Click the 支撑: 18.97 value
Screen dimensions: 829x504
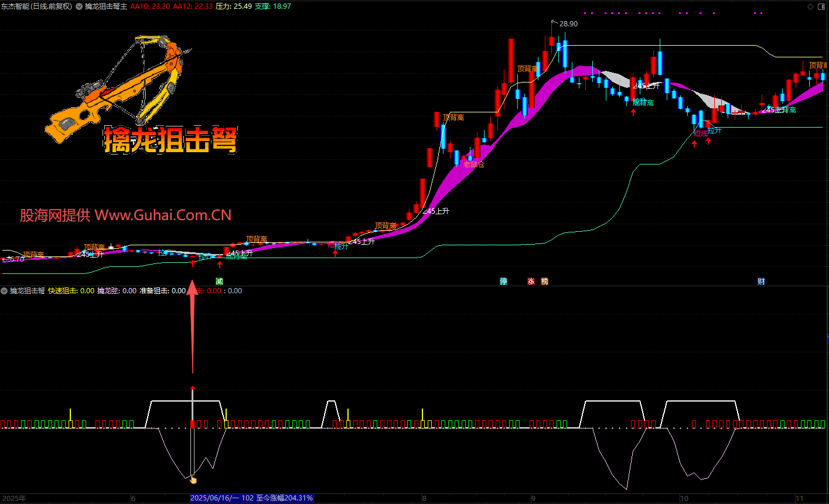273,6
